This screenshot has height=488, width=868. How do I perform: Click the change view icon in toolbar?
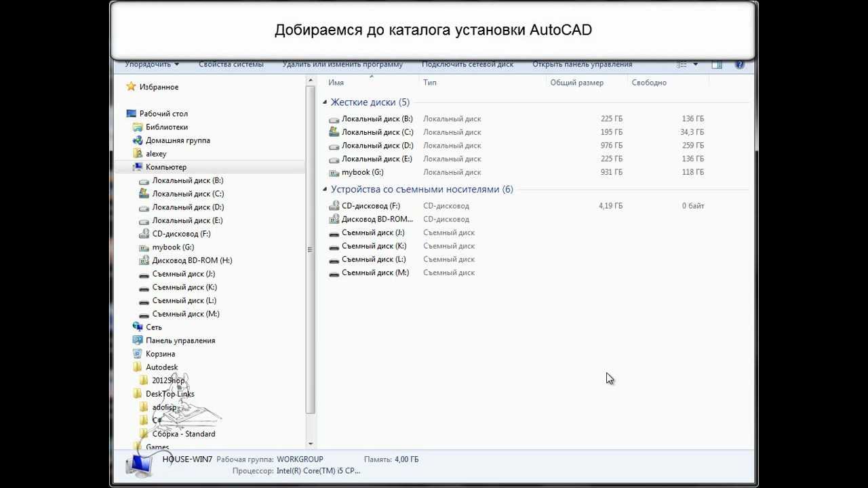(683, 64)
